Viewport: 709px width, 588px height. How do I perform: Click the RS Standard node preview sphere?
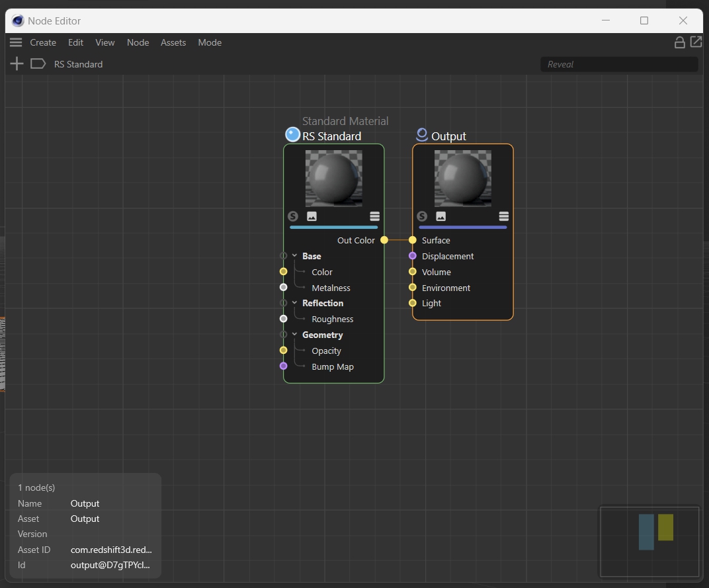(x=334, y=178)
